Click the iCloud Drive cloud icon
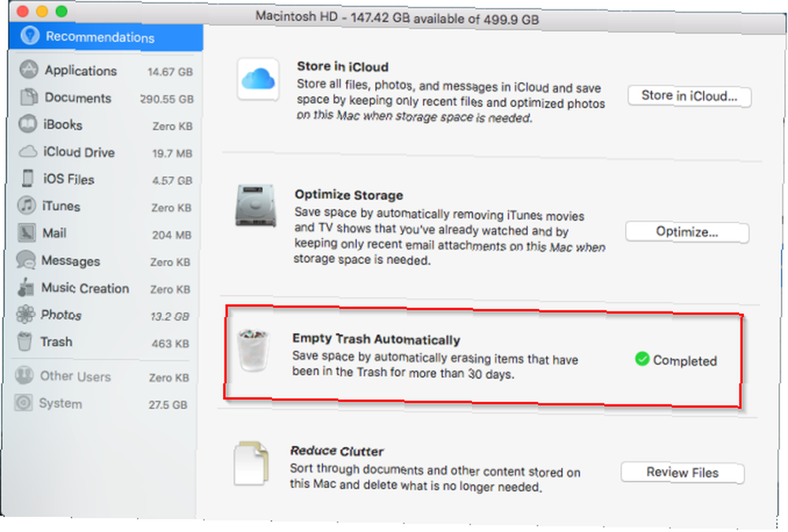Image resolution: width=788 pixels, height=532 pixels. click(x=28, y=151)
